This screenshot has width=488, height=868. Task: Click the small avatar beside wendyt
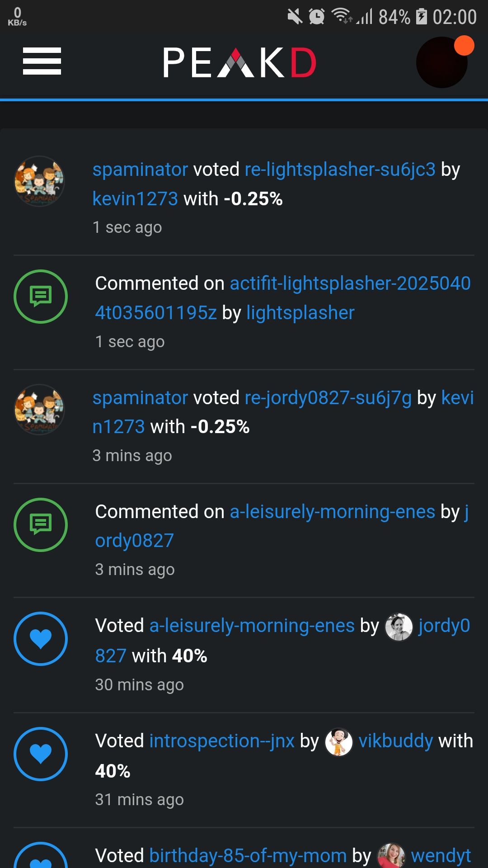(391, 856)
